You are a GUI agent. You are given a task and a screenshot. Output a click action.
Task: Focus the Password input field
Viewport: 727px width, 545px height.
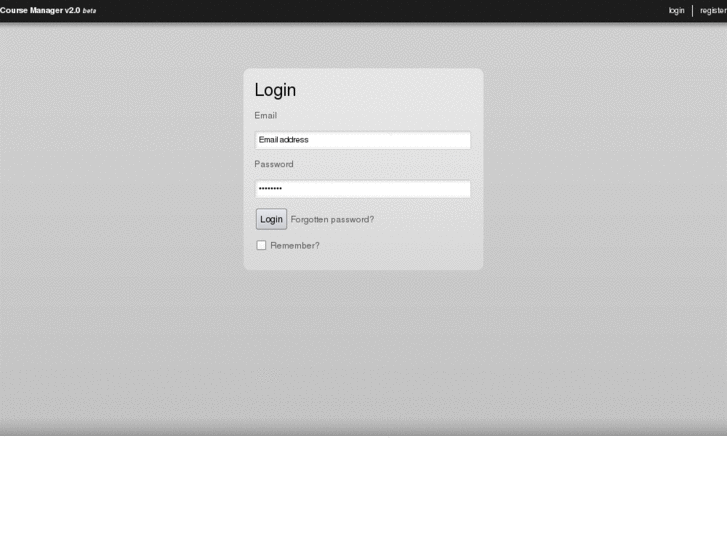[x=363, y=189]
